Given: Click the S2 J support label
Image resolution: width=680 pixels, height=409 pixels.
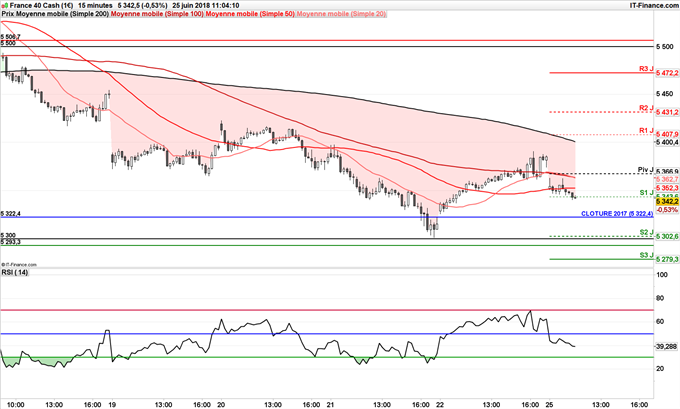Looking at the screenshot, I should point(646,232).
